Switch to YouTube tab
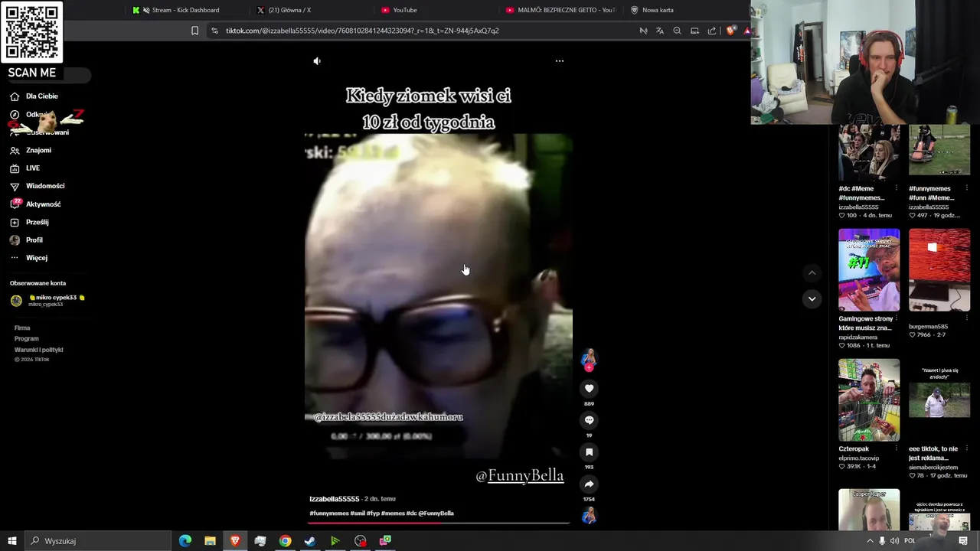 (404, 10)
